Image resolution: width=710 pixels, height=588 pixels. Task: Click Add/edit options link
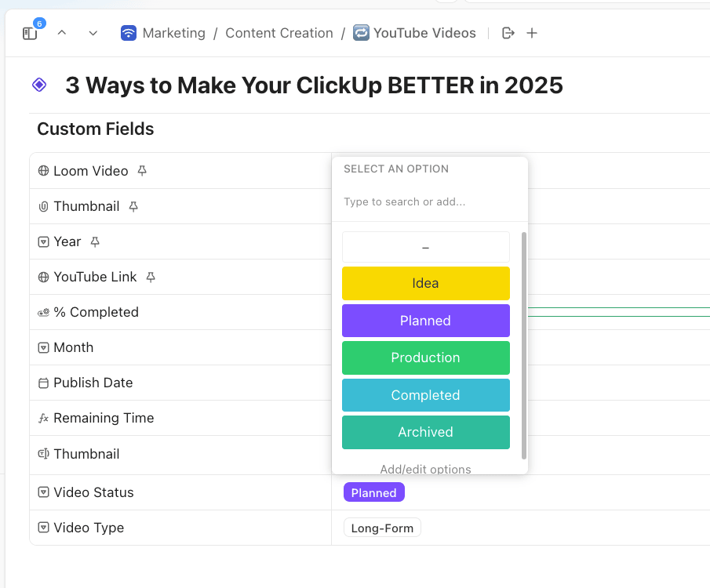click(426, 469)
